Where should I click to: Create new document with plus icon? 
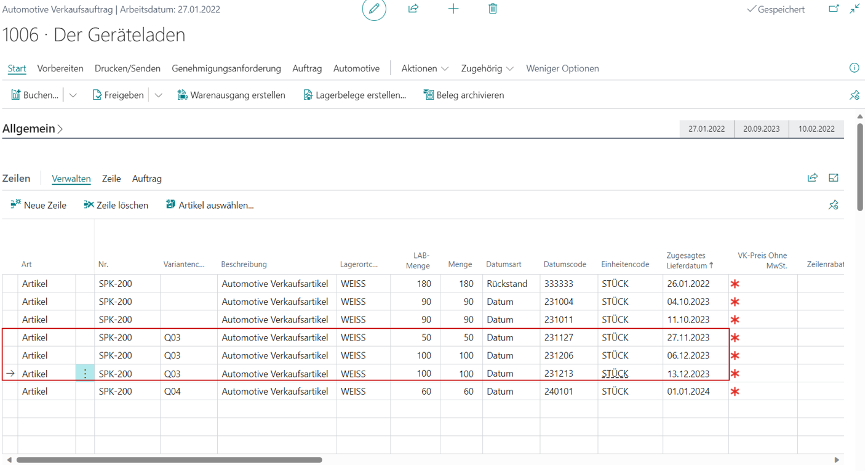453,9
